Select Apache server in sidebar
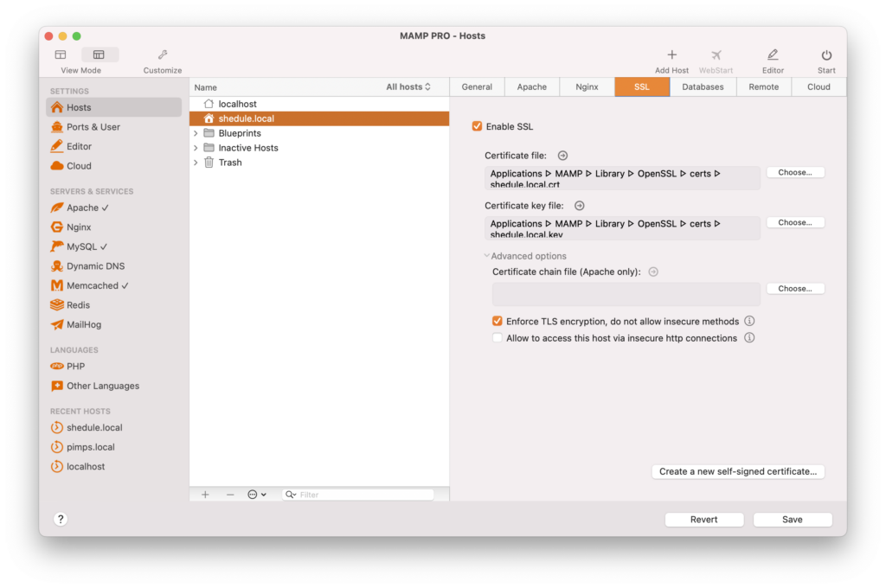The height and width of the screenshot is (588, 886). (113, 208)
